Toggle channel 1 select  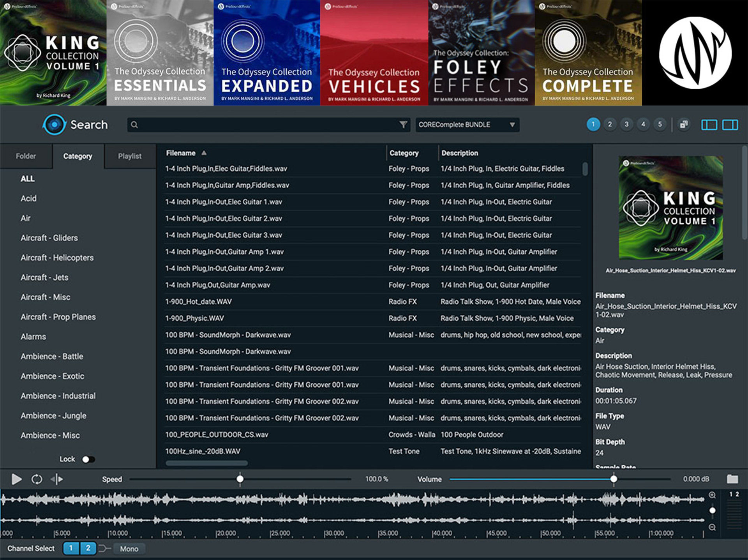coord(71,548)
